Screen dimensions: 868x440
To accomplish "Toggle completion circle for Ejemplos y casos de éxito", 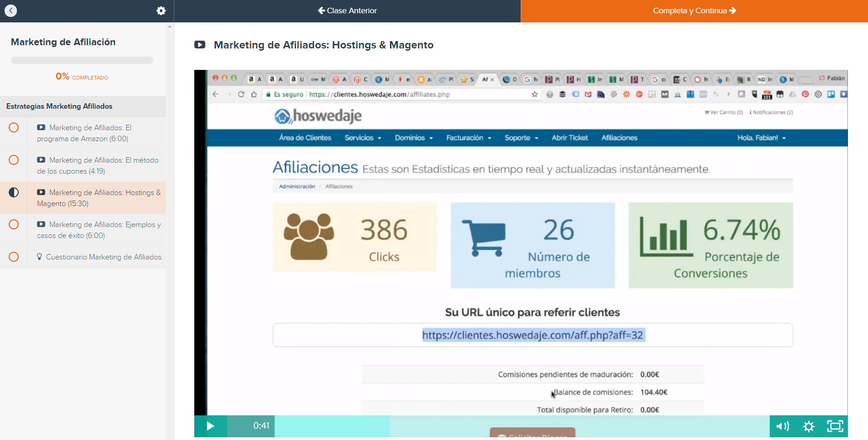I will pyautogui.click(x=14, y=224).
